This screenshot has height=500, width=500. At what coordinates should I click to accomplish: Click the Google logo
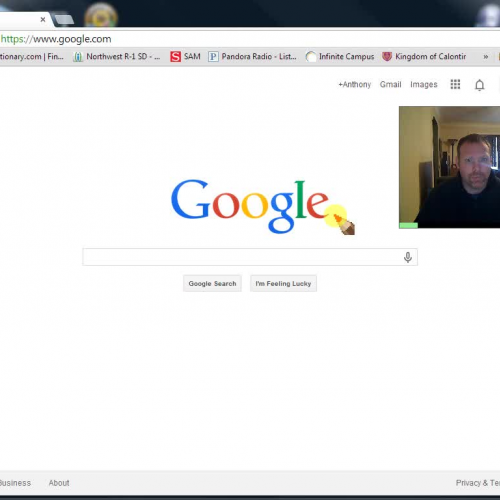[x=250, y=206]
